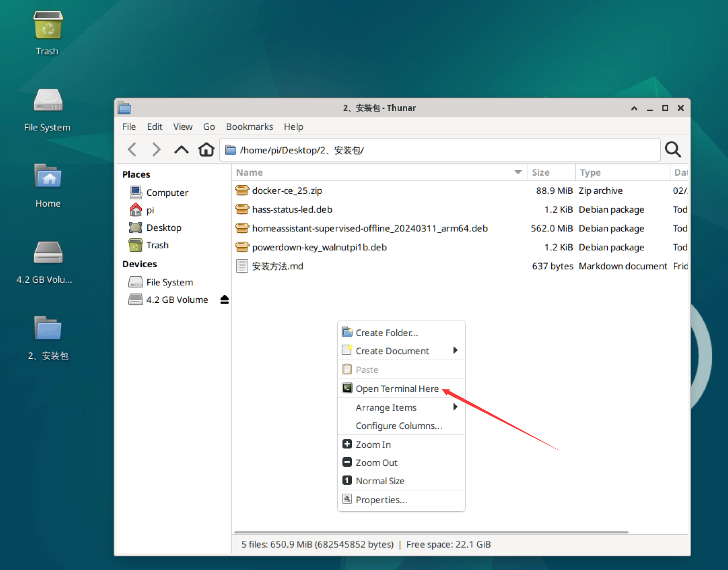The image size is (728, 570).
Task: Open Trash in the Places sidebar
Action: (157, 245)
